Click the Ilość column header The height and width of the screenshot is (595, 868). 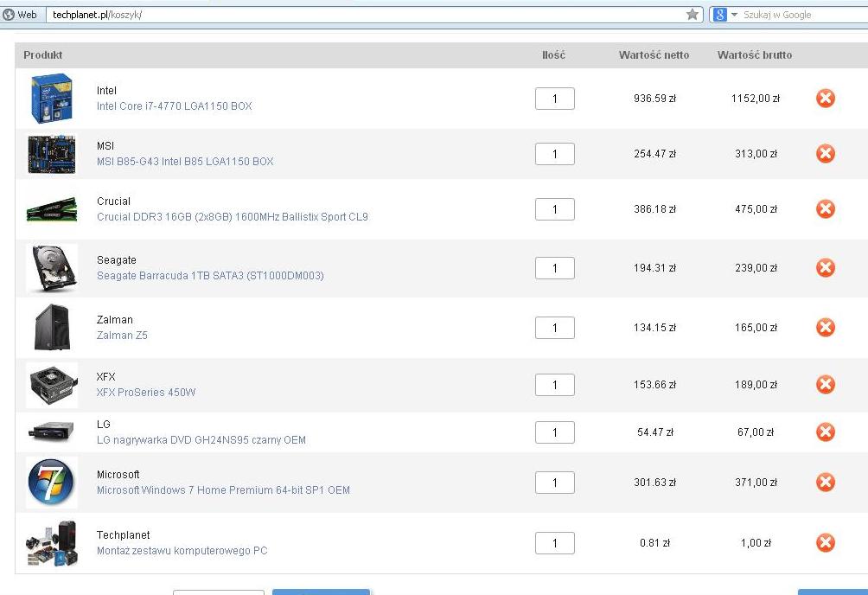click(x=553, y=54)
